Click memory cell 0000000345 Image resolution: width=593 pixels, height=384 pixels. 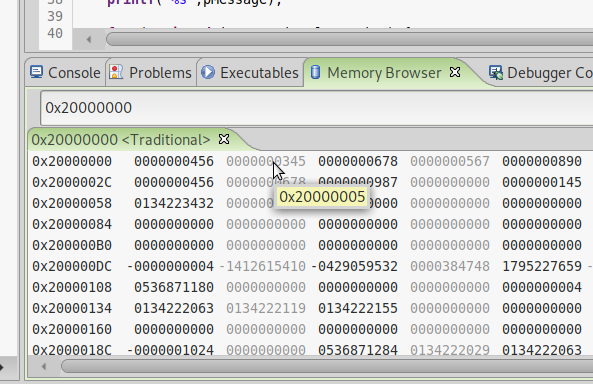pyautogui.click(x=266, y=162)
